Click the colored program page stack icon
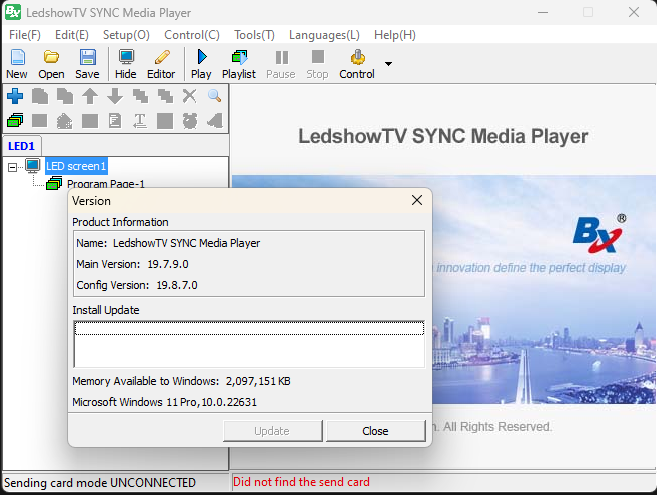657x495 pixels. (x=15, y=121)
